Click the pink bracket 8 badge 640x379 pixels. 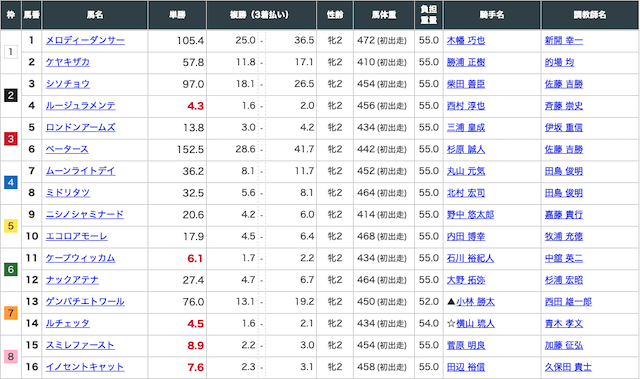point(11,357)
